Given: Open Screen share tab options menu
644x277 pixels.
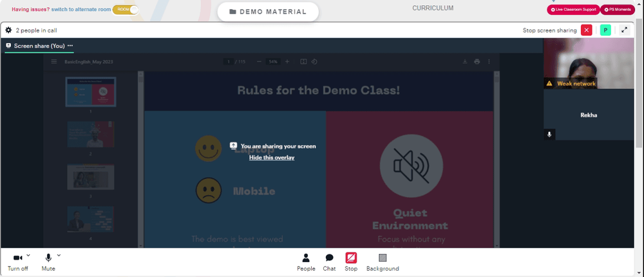Looking at the screenshot, I should point(70,46).
